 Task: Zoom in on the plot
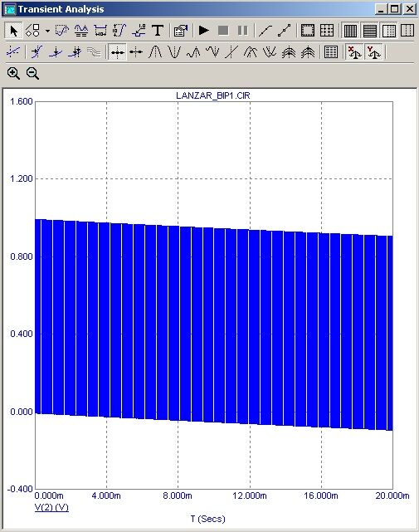click(13, 73)
